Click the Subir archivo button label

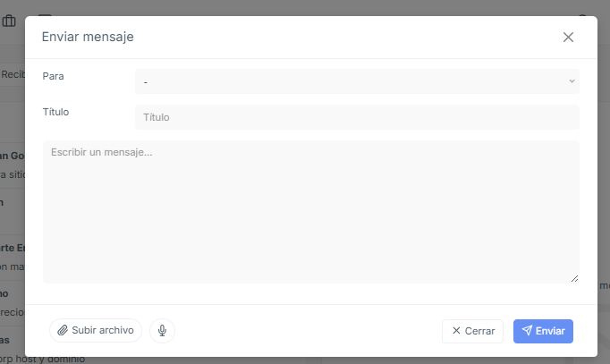pyautogui.click(x=103, y=330)
